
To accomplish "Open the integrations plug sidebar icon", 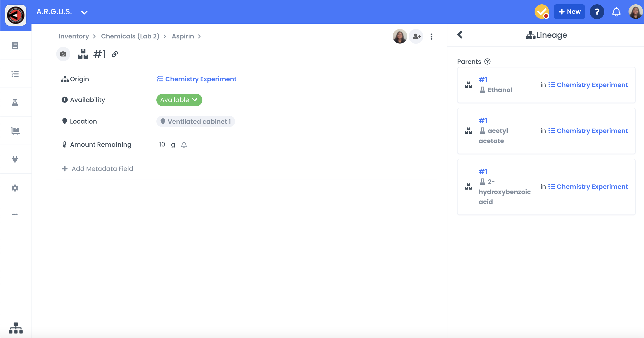I will (x=15, y=159).
